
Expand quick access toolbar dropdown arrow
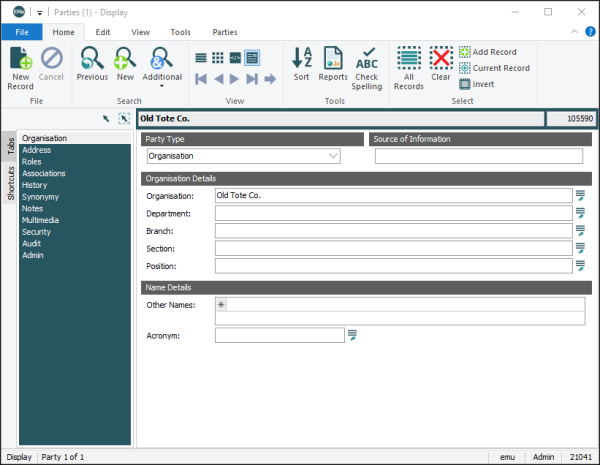pos(40,12)
